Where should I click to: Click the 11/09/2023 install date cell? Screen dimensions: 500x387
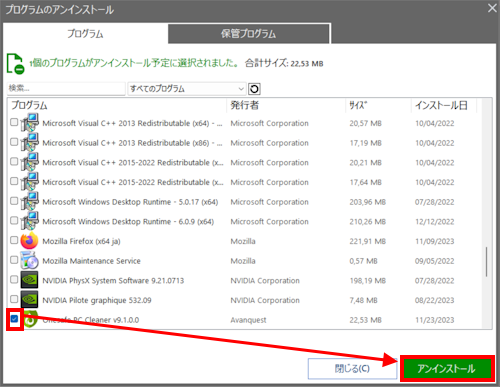[434, 241]
